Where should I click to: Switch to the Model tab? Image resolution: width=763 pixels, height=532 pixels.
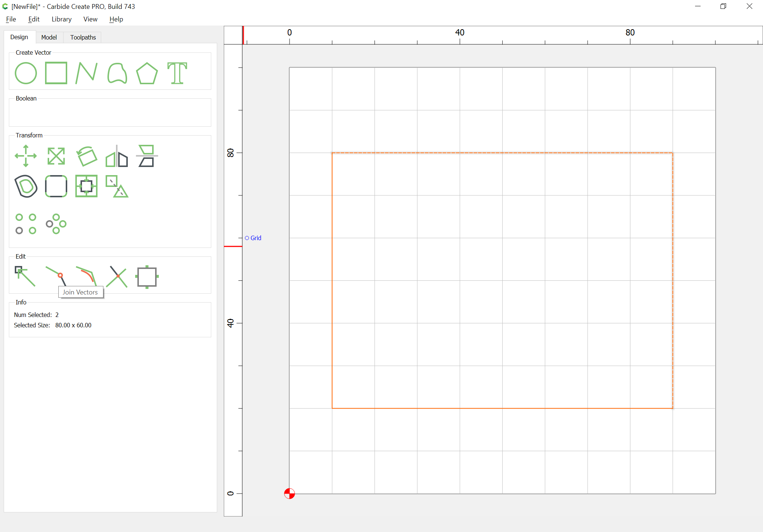click(x=49, y=37)
